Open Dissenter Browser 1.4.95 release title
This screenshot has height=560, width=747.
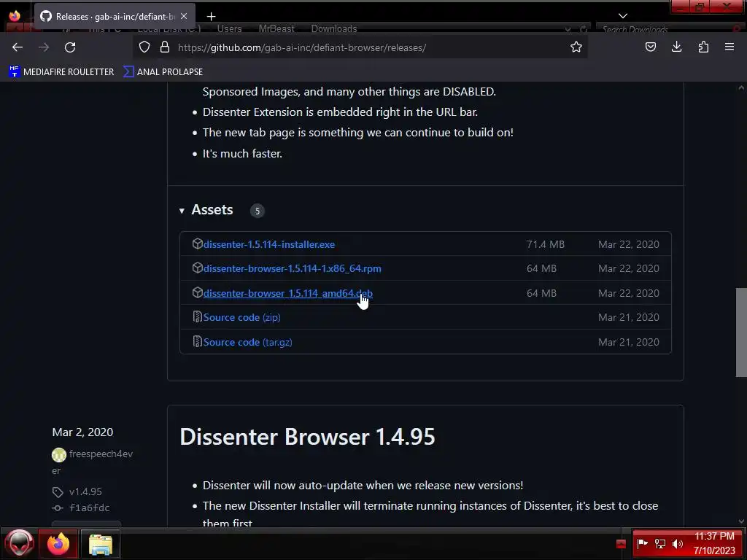click(x=307, y=437)
